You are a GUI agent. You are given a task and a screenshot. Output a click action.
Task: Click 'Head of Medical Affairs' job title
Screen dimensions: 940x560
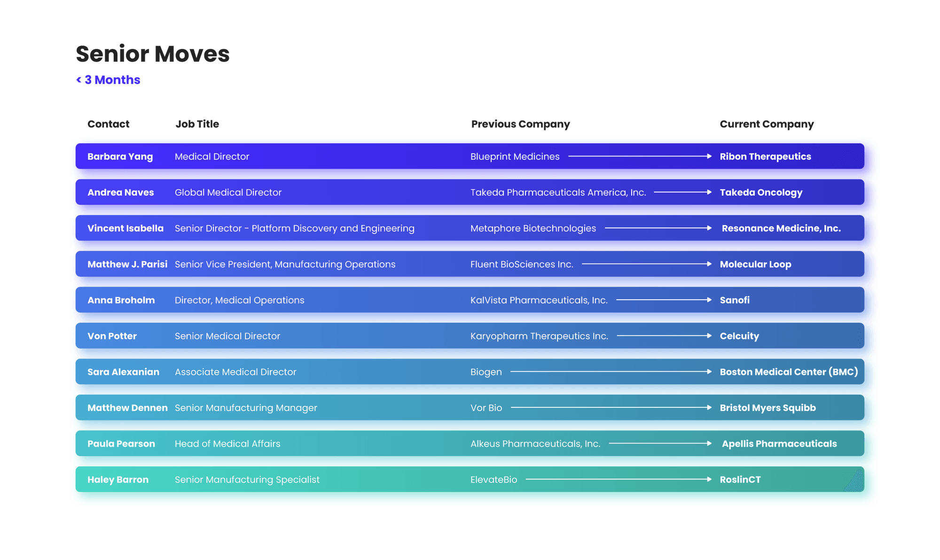pos(227,444)
